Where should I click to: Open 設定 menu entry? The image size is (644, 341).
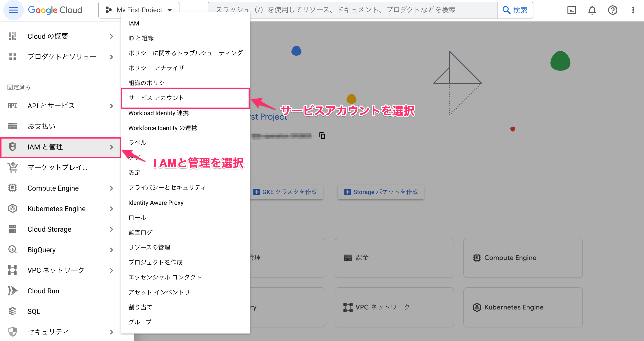tap(185, 173)
